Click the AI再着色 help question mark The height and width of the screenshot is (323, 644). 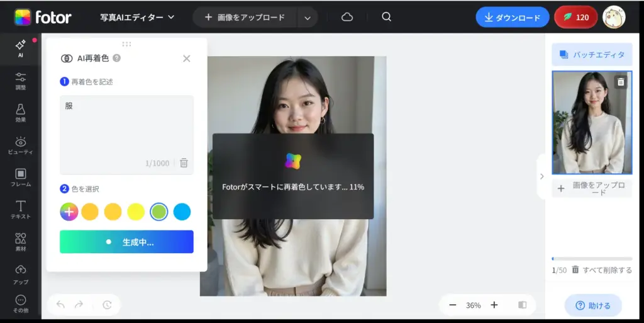point(116,58)
